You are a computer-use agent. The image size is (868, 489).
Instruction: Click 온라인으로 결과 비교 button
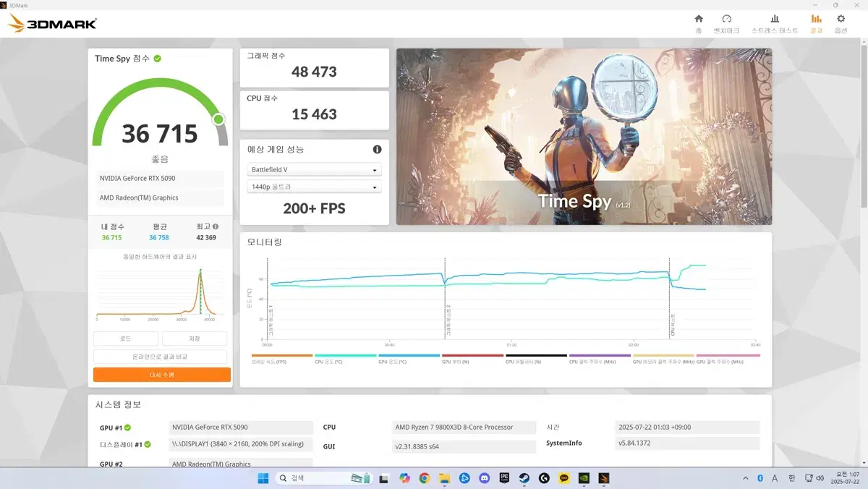click(x=160, y=357)
